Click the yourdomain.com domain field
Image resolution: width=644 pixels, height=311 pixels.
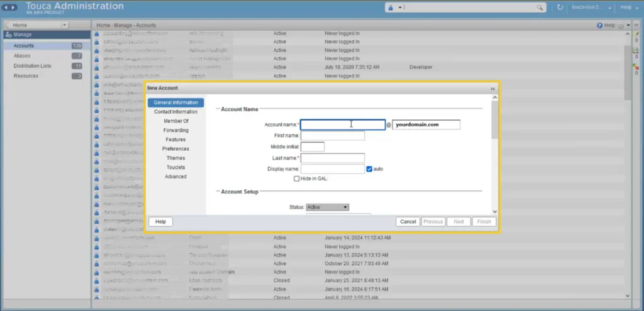point(426,125)
